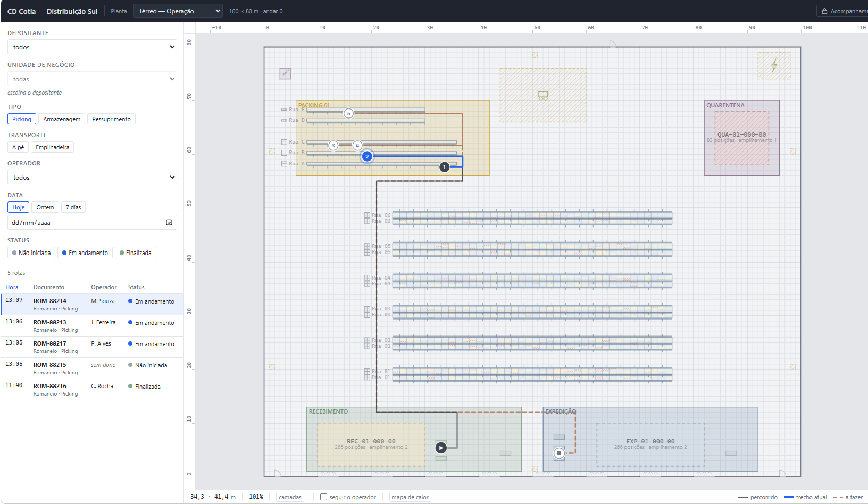Open the Unidade de Negócio dropdown
This screenshot has width=868, height=504.
click(x=92, y=79)
